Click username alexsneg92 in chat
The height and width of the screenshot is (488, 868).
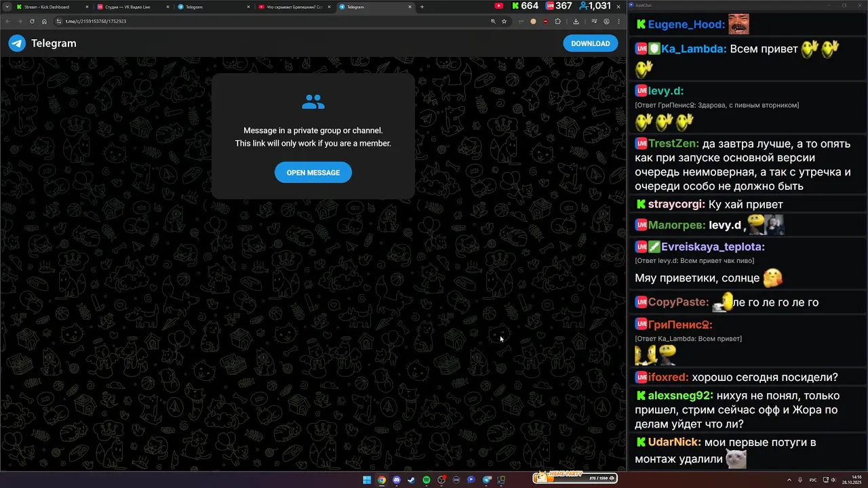point(680,395)
